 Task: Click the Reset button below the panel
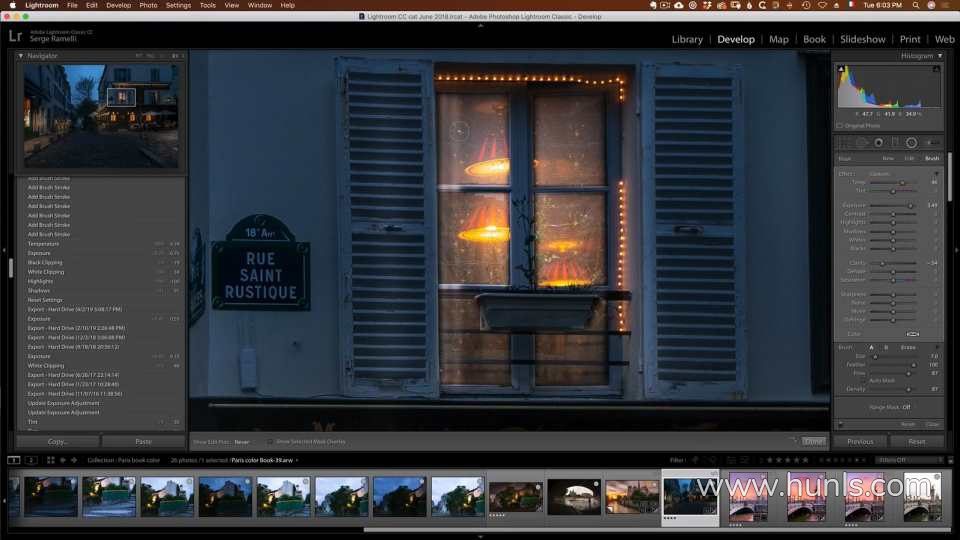click(917, 441)
